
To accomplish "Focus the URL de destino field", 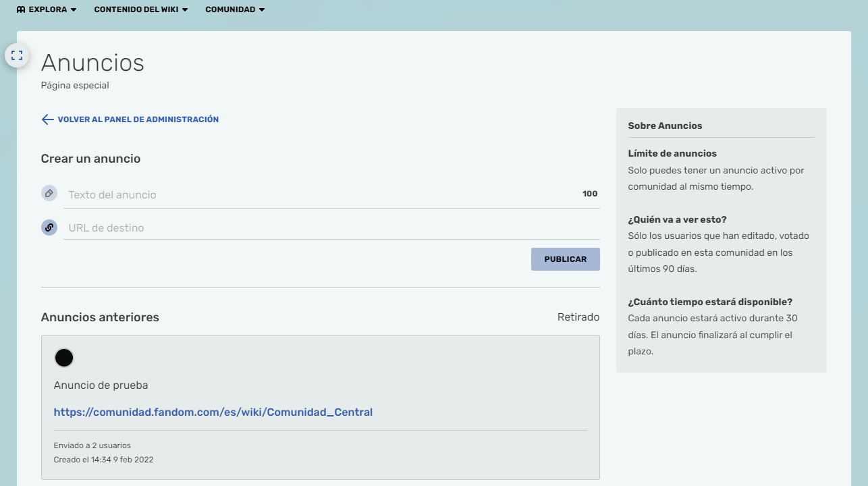I will tap(331, 227).
